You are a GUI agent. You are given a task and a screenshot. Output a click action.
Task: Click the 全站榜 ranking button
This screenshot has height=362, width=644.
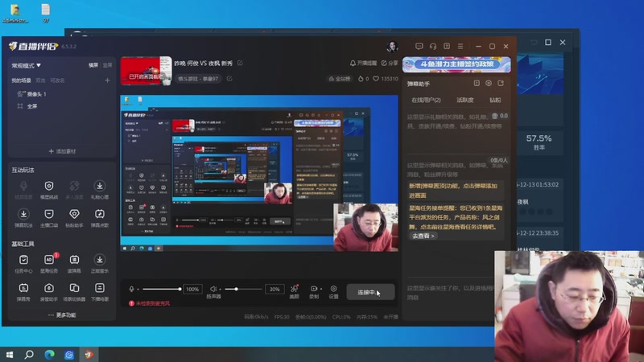pyautogui.click(x=340, y=78)
